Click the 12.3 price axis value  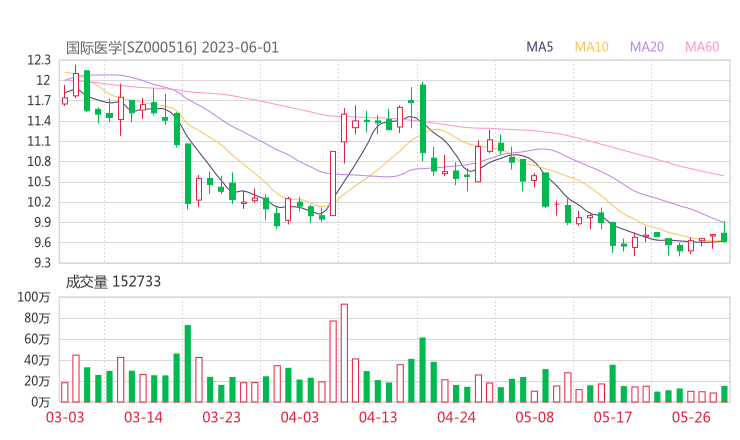(39, 60)
